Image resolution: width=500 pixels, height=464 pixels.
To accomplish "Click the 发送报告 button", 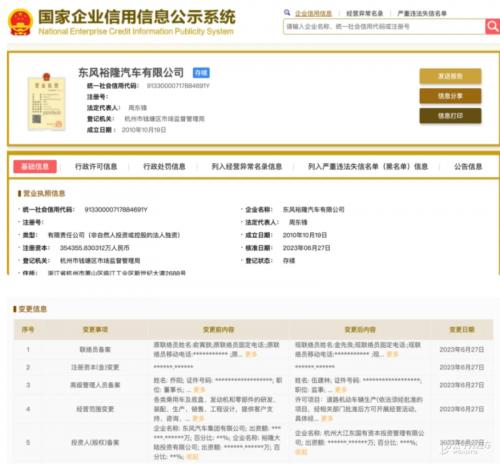I will pyautogui.click(x=450, y=76).
